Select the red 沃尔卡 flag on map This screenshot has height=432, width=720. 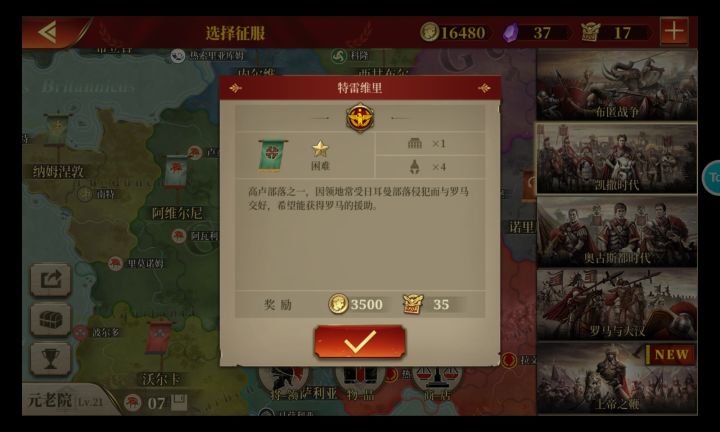[159, 337]
